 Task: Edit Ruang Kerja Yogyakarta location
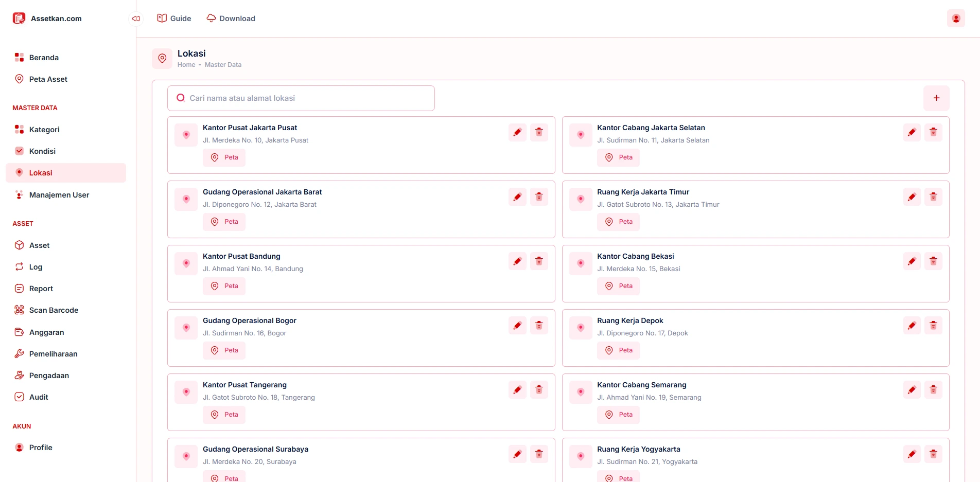point(912,454)
